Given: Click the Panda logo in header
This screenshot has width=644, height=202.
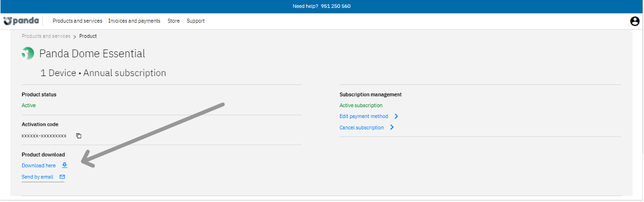Looking at the screenshot, I should point(21,21).
